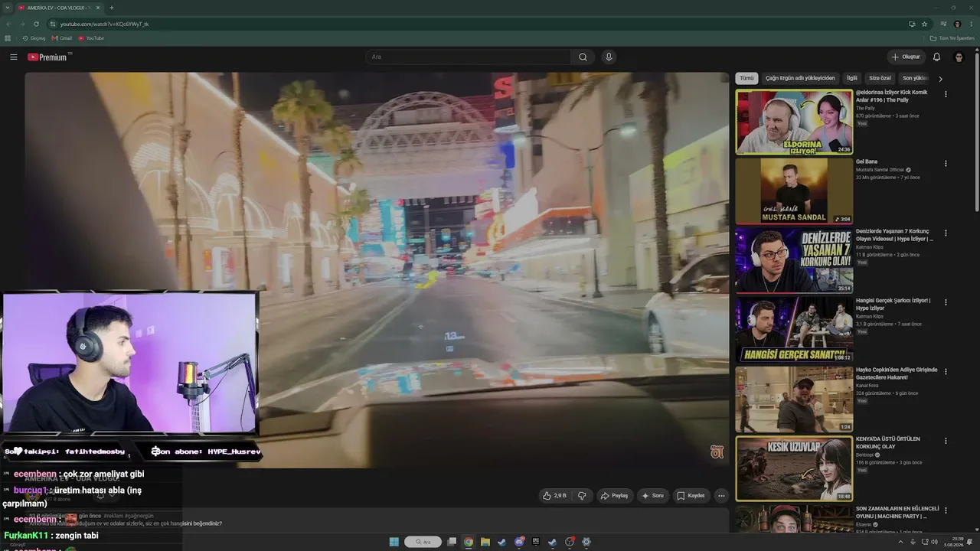Open options menu for the Eldorina İzliyor video

[946, 94]
